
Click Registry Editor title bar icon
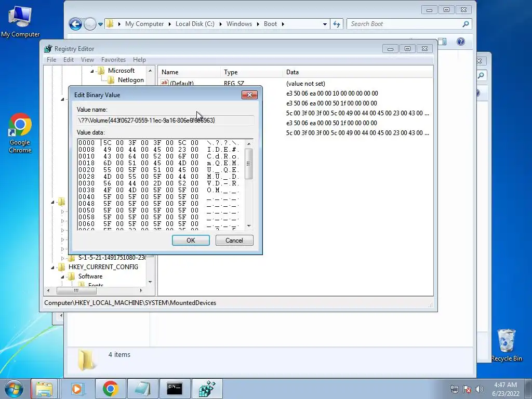click(x=48, y=48)
